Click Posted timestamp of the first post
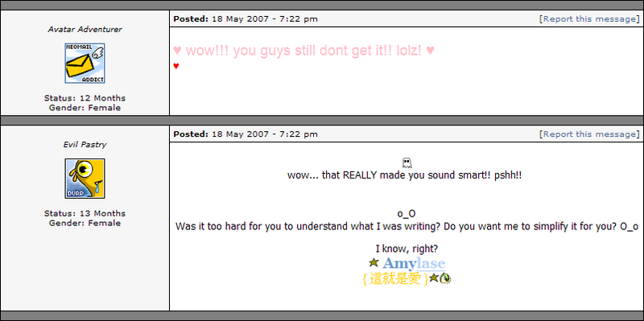This screenshot has height=321, width=644. 246,19
